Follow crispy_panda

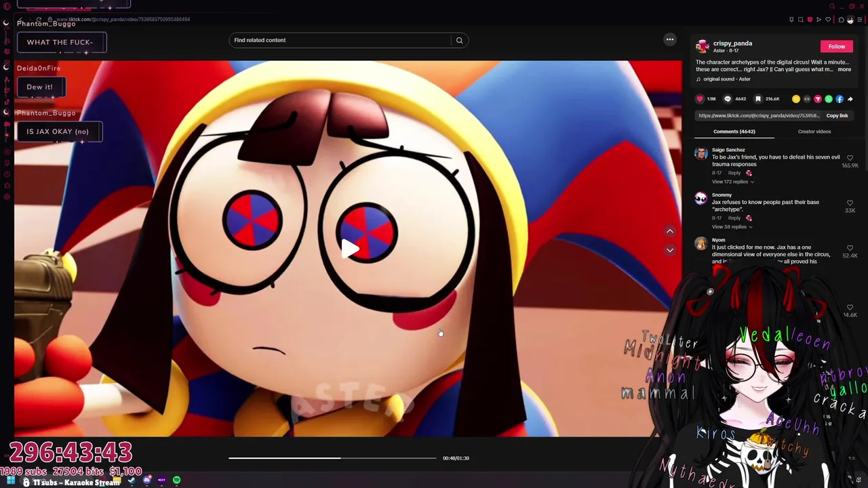pyautogui.click(x=836, y=46)
